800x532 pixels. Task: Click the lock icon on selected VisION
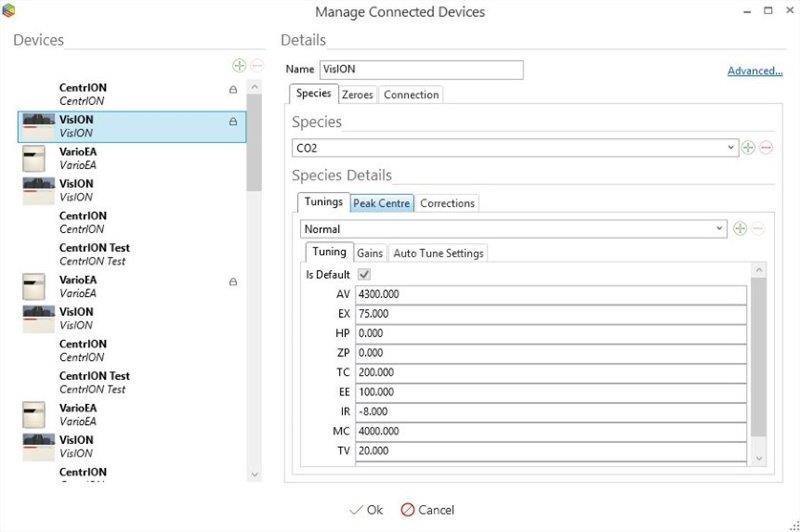(x=233, y=122)
